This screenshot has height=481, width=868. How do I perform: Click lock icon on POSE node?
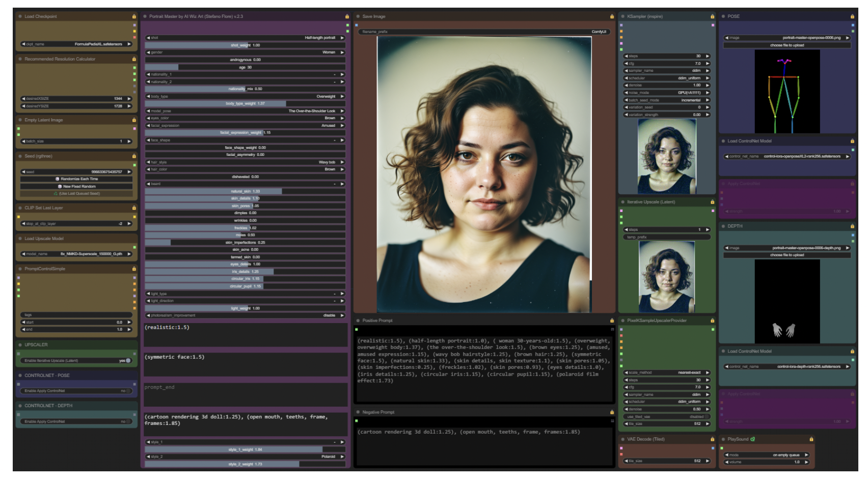852,16
